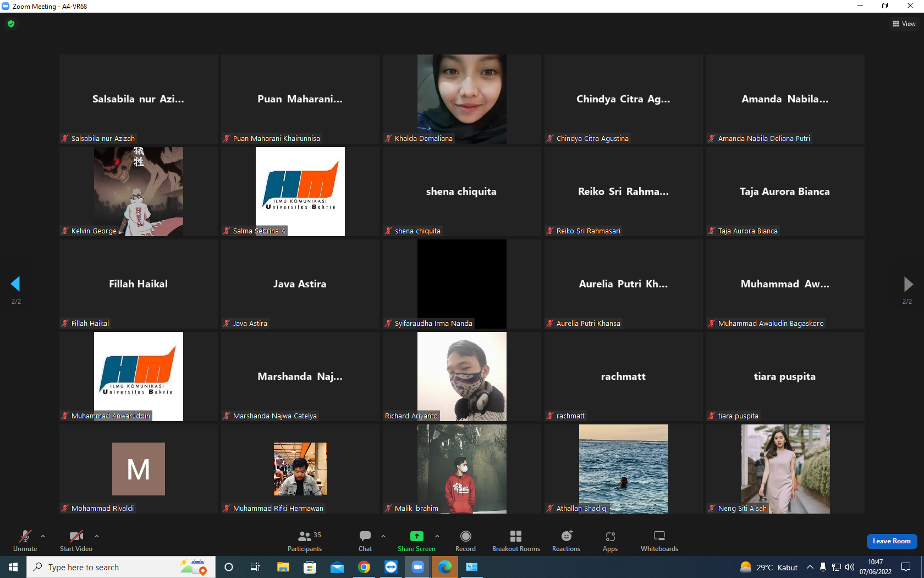Open Whiteboards
Viewport: 924px width, 578px height.
point(659,541)
